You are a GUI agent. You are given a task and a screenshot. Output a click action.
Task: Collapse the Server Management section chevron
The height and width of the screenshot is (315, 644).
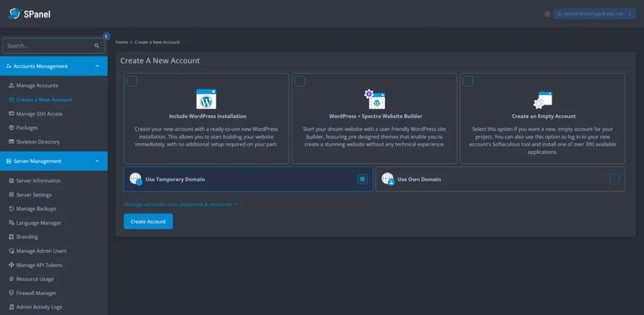pos(97,161)
